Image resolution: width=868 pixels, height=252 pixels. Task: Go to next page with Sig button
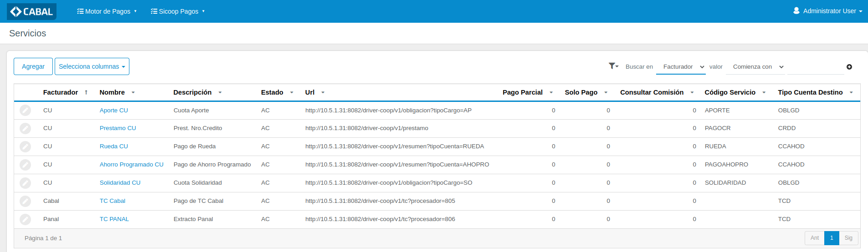click(848, 238)
